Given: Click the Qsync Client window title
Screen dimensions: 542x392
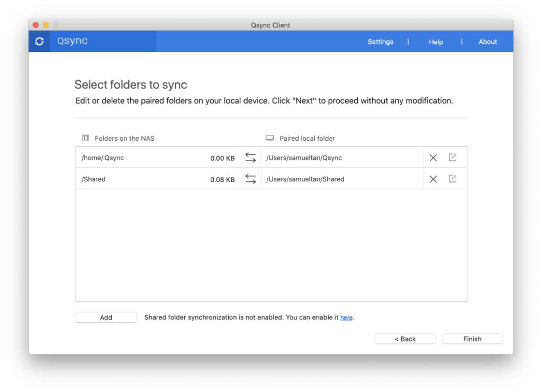Looking at the screenshot, I should coord(270,25).
